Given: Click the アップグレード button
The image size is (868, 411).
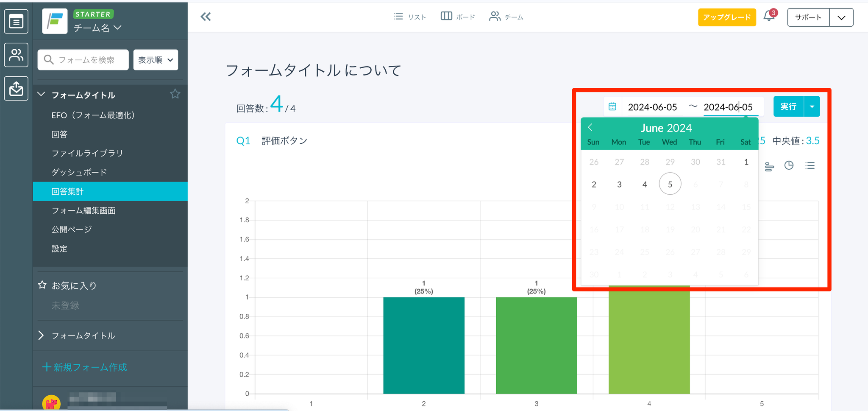Looking at the screenshot, I should click(727, 17).
